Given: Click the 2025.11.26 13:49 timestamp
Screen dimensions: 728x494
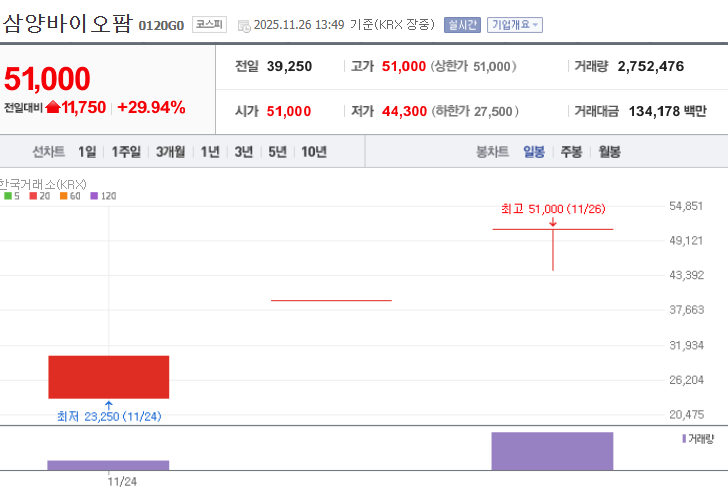Looking at the screenshot, I should (x=299, y=25).
